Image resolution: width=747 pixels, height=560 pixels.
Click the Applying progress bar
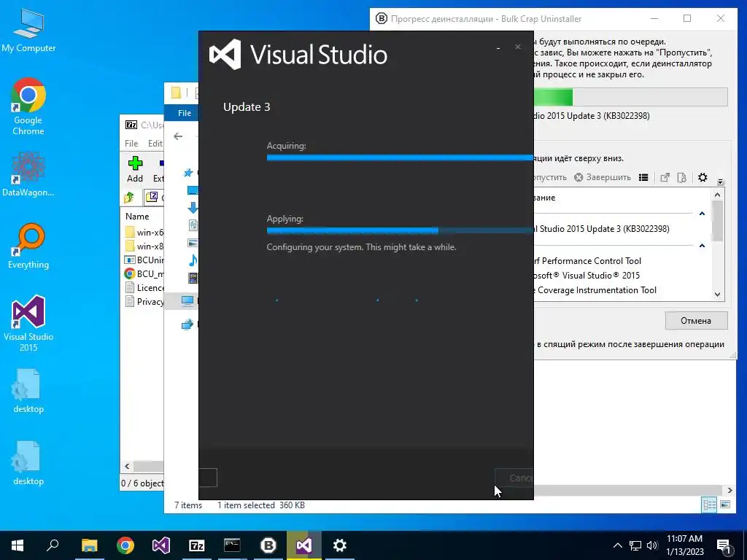[400, 230]
